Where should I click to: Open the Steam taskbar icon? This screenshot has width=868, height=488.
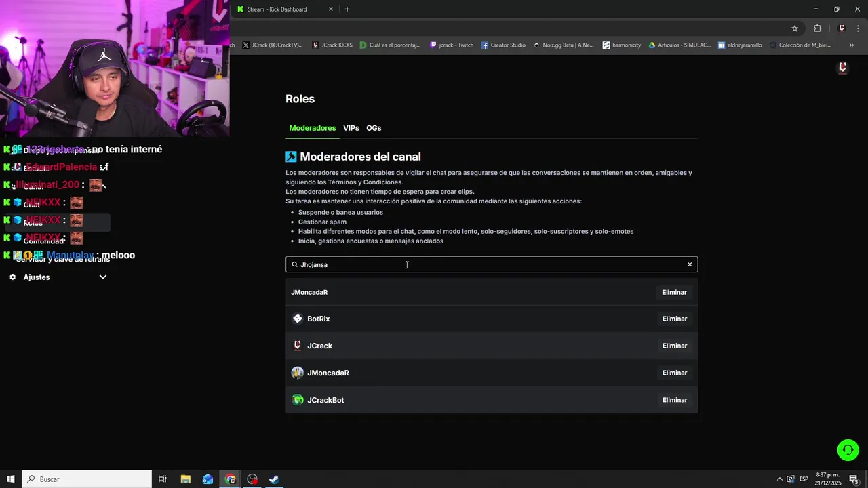click(x=274, y=479)
